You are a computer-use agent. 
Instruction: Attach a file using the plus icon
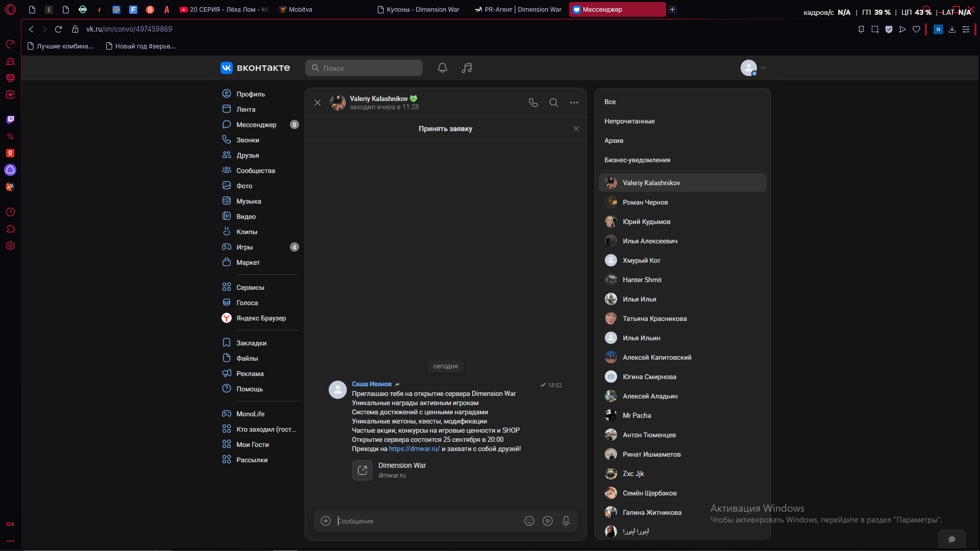point(326,521)
